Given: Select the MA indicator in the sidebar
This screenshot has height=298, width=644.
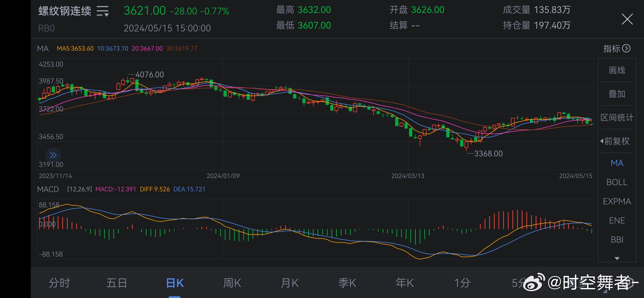Looking at the screenshot, I should tap(617, 163).
